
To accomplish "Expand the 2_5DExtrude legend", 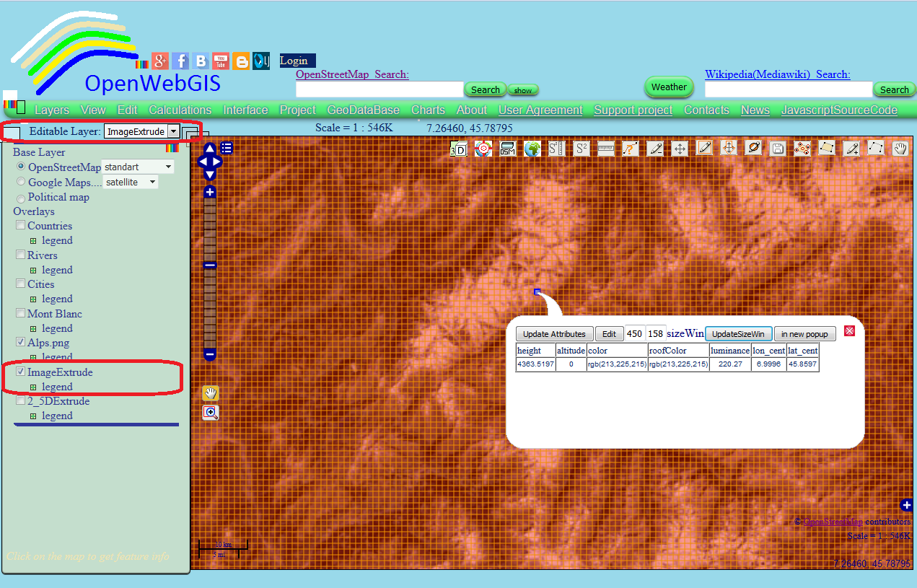I will pyautogui.click(x=33, y=416).
